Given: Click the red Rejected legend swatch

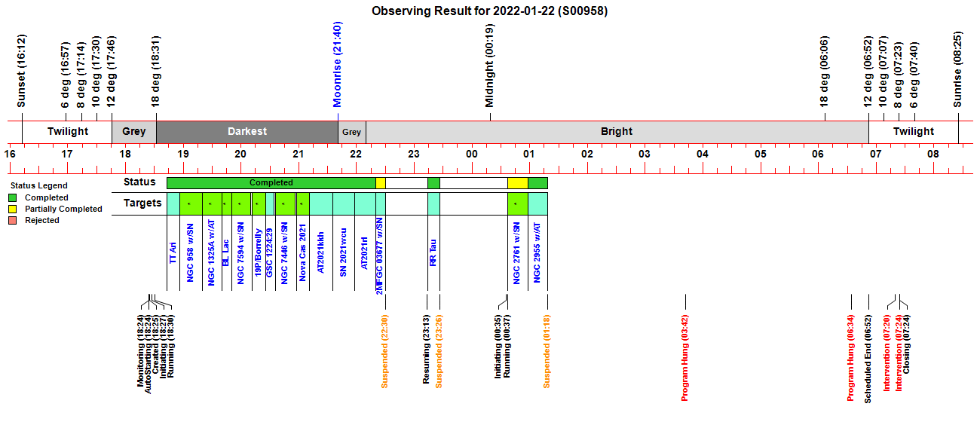Looking at the screenshot, I should click(12, 221).
